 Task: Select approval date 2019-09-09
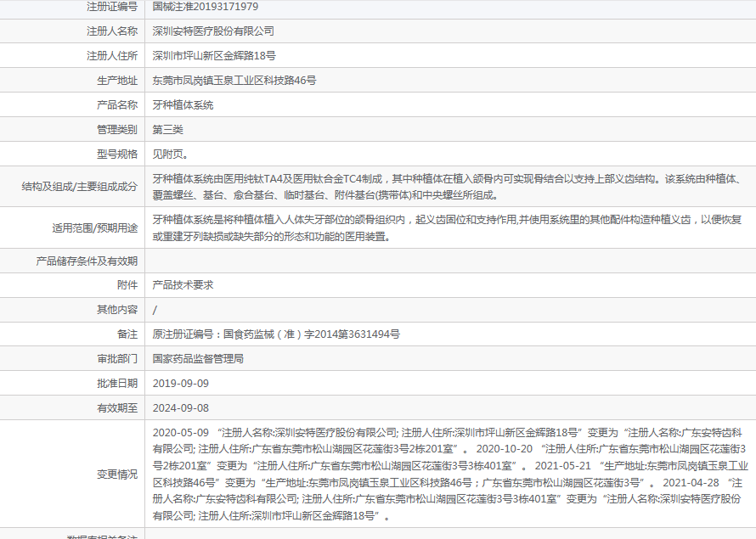(181, 384)
